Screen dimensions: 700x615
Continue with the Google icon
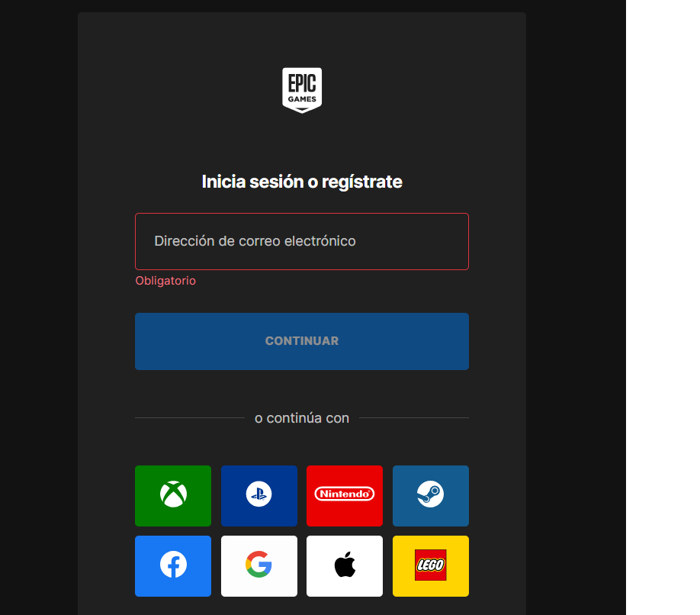[259, 566]
